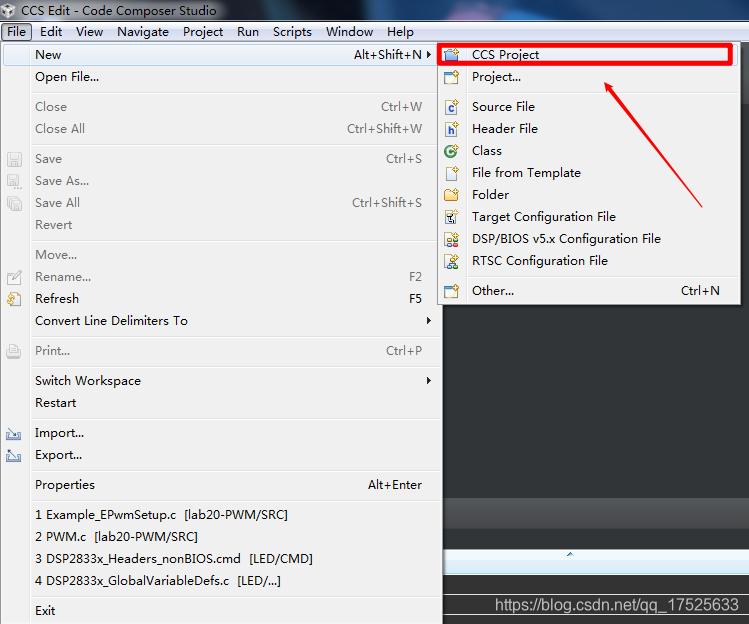Open the Edit menu
The height and width of the screenshot is (624, 749).
51,32
